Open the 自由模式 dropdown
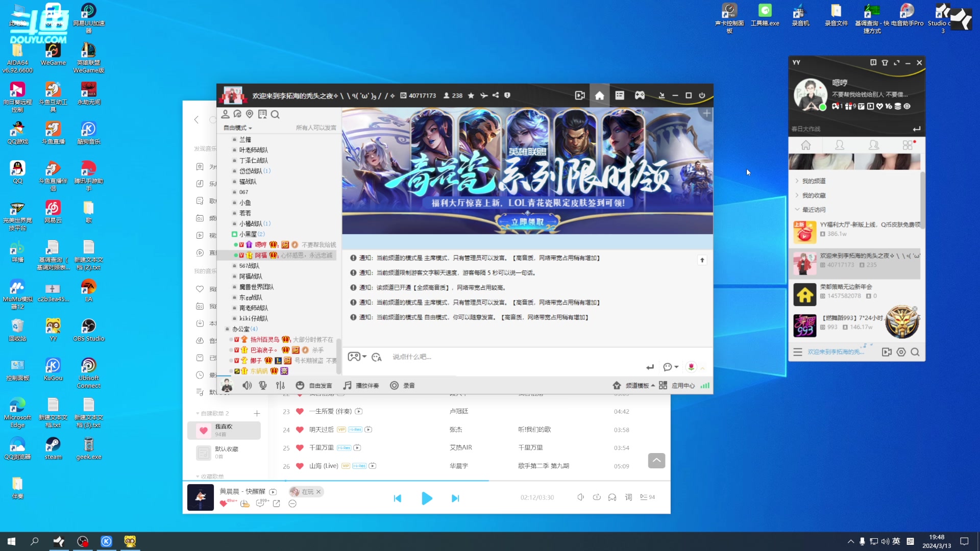 click(236, 128)
